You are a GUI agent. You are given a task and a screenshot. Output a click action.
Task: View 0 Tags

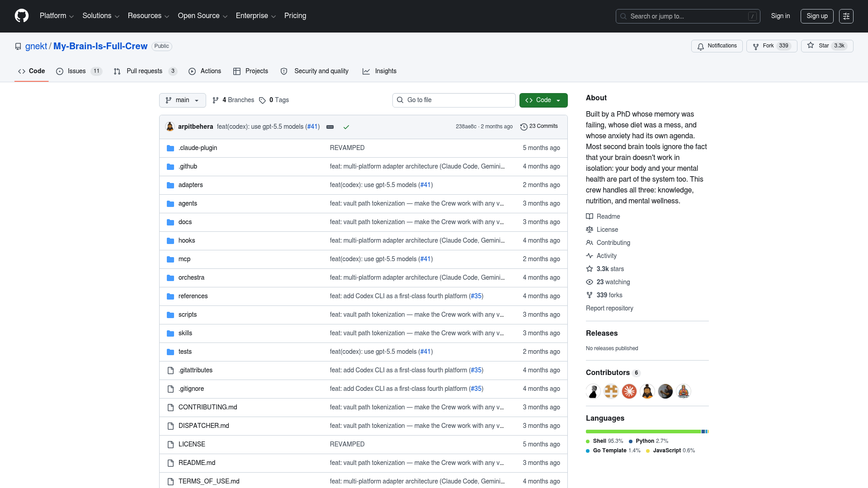[x=274, y=100]
